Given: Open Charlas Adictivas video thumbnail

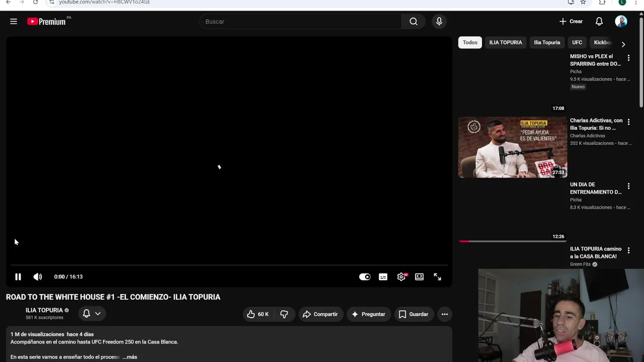Looking at the screenshot, I should click(513, 147).
